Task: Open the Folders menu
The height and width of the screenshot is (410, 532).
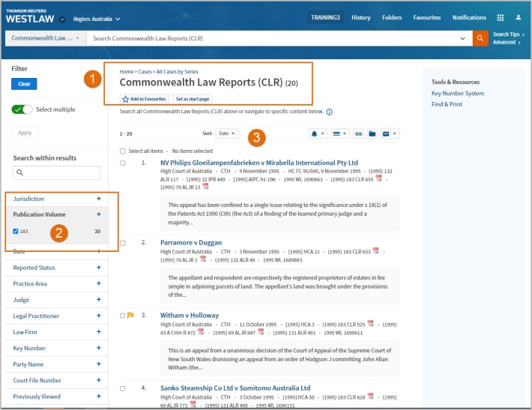Action: 392,17
